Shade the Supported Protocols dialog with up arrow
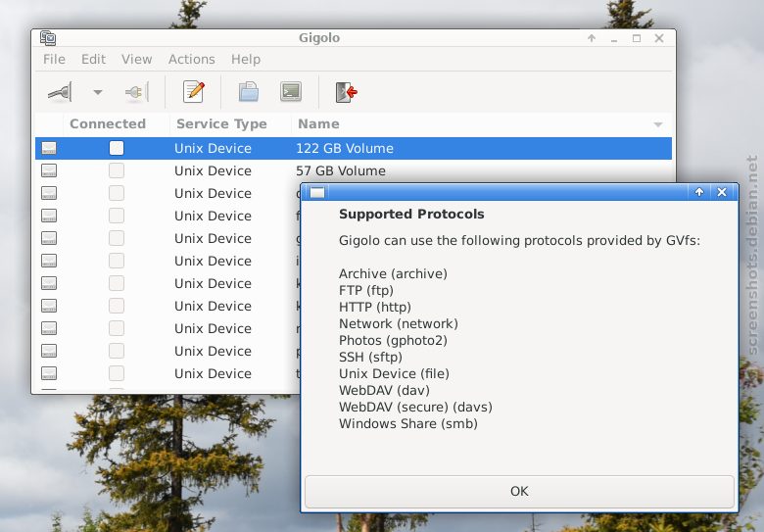Image resolution: width=764 pixels, height=532 pixels. click(x=699, y=192)
